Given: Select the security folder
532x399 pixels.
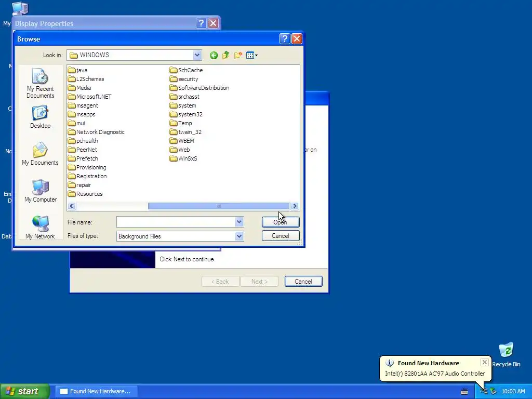Looking at the screenshot, I should [184, 79].
